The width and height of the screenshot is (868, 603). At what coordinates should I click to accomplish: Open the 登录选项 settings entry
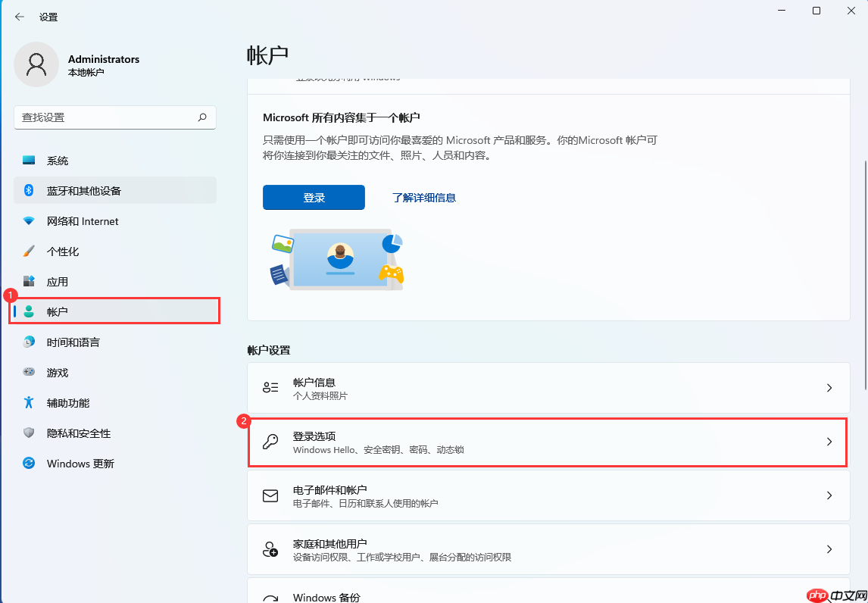tap(547, 442)
